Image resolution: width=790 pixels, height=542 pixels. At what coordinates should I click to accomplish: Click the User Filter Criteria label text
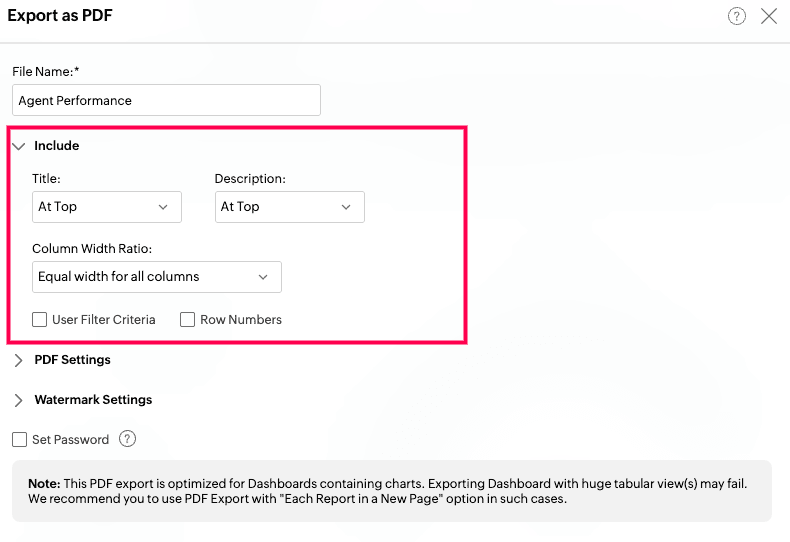pos(104,320)
